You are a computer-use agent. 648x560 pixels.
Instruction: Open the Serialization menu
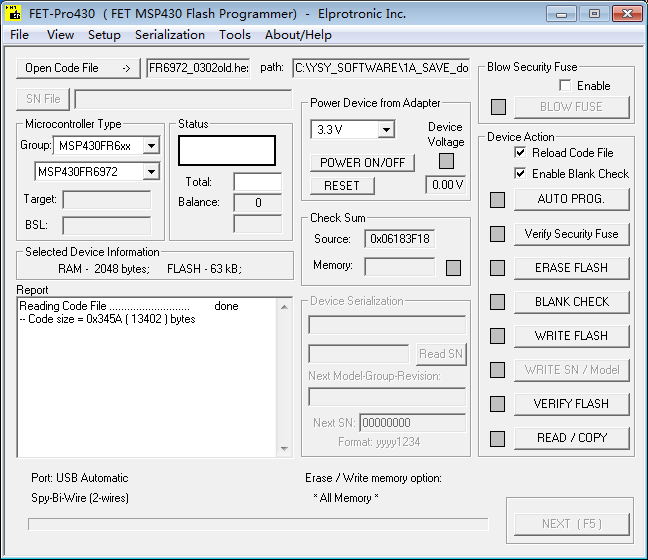pyautogui.click(x=170, y=35)
